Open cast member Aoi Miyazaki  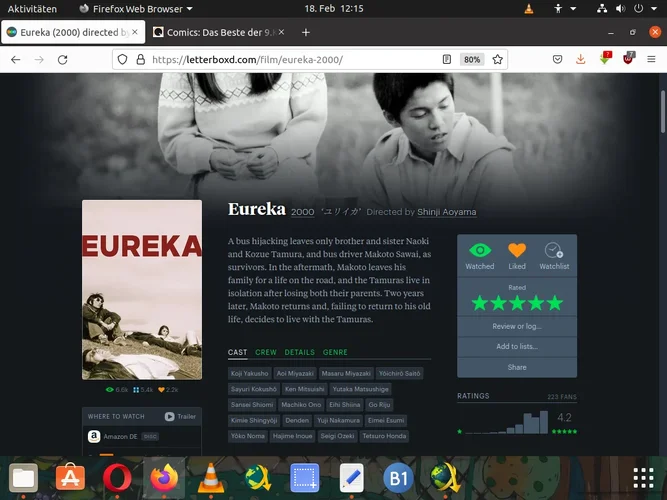[295, 374]
